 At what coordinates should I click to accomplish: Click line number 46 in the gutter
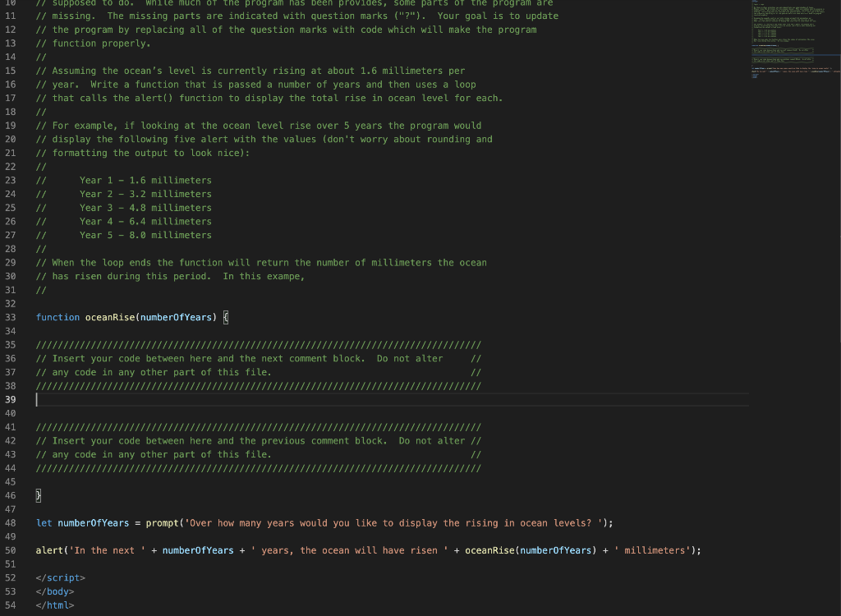tap(10, 495)
